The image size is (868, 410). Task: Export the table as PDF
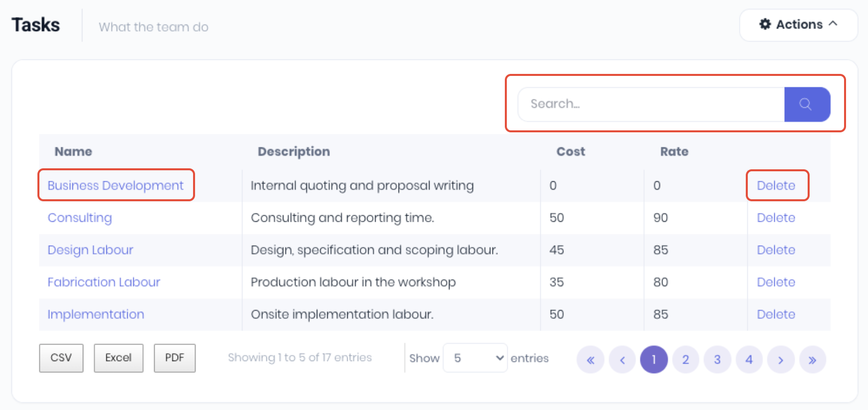tap(175, 358)
